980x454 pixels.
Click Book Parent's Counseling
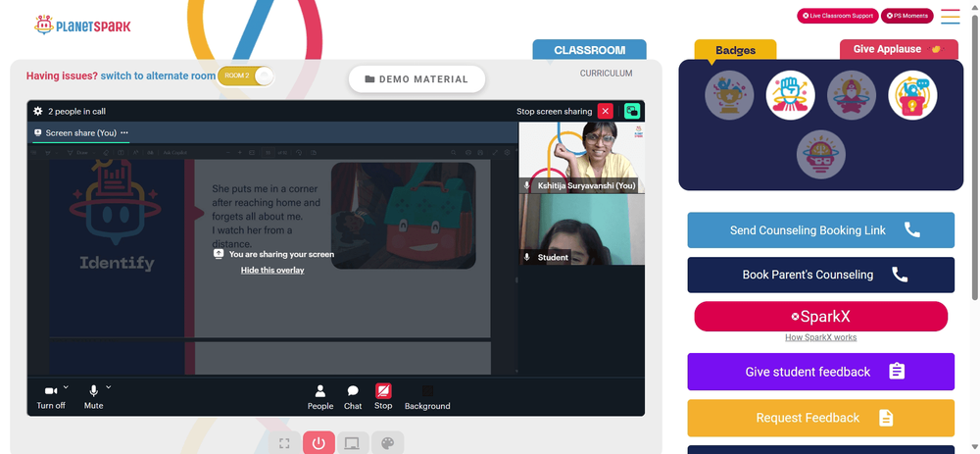tap(820, 275)
